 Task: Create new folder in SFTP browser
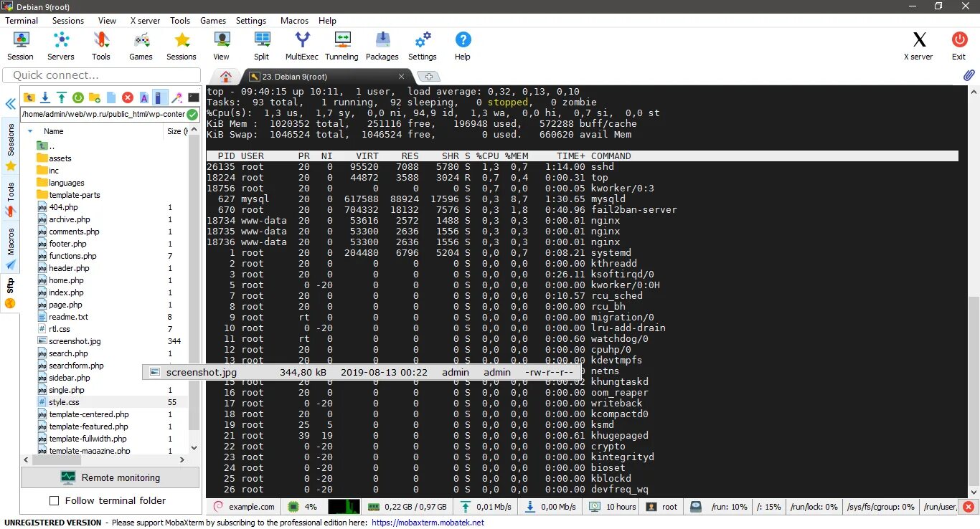[95, 97]
